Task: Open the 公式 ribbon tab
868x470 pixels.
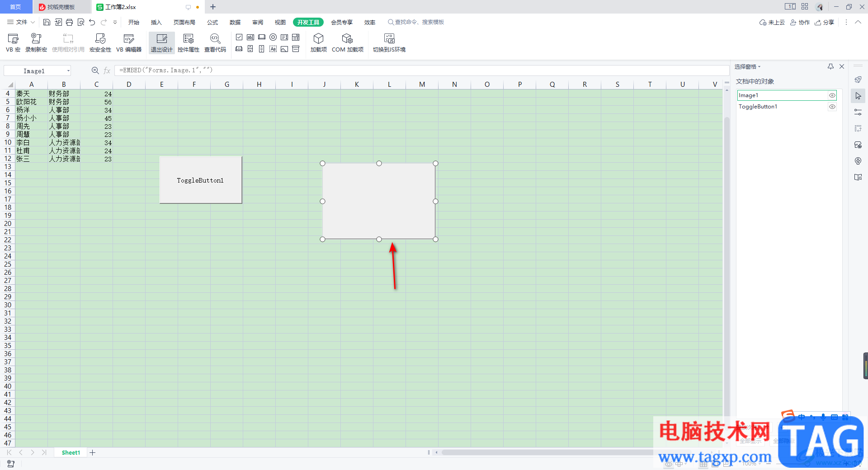Action: (x=212, y=22)
